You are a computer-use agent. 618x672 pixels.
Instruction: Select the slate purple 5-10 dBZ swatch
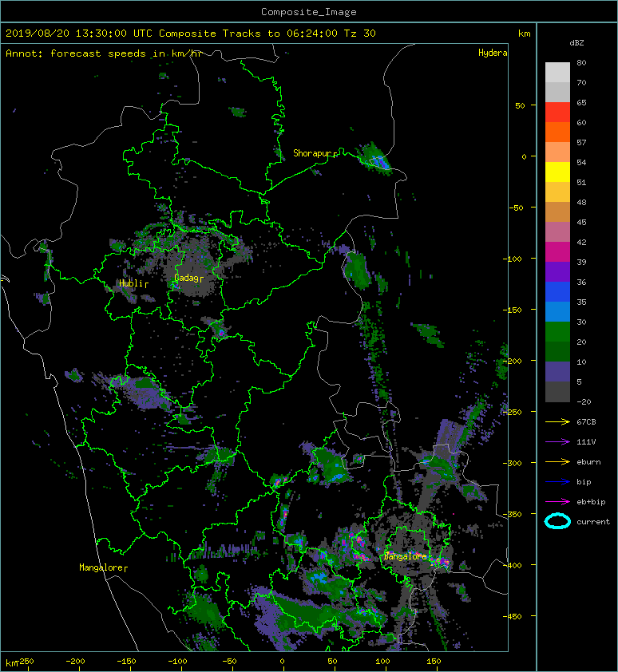click(557, 371)
